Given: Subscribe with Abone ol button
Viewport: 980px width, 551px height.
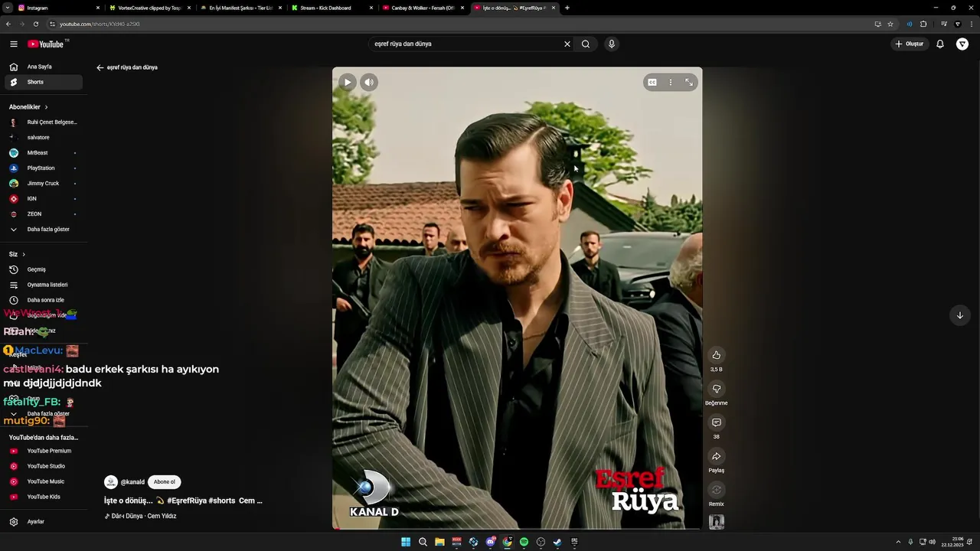Looking at the screenshot, I should 164,482.
